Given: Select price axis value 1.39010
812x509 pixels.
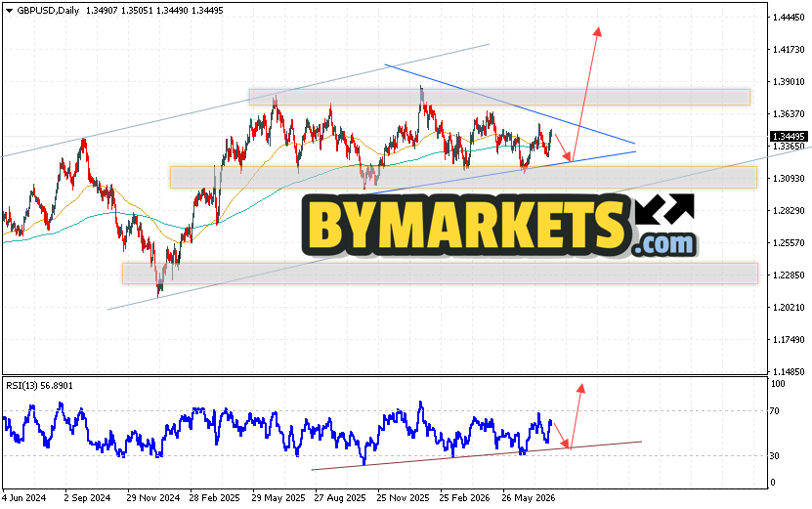Looking at the screenshot, I should 789,81.
